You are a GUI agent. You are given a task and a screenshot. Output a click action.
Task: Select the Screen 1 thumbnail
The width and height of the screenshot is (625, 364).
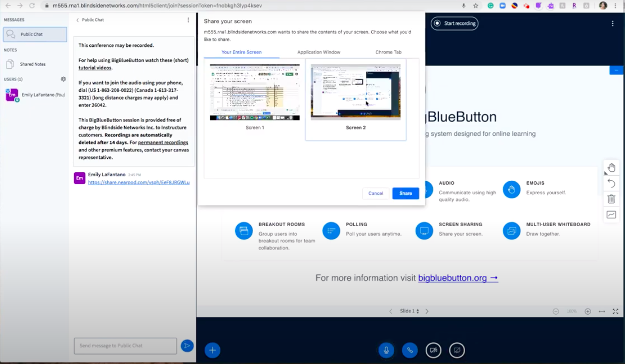(x=255, y=93)
